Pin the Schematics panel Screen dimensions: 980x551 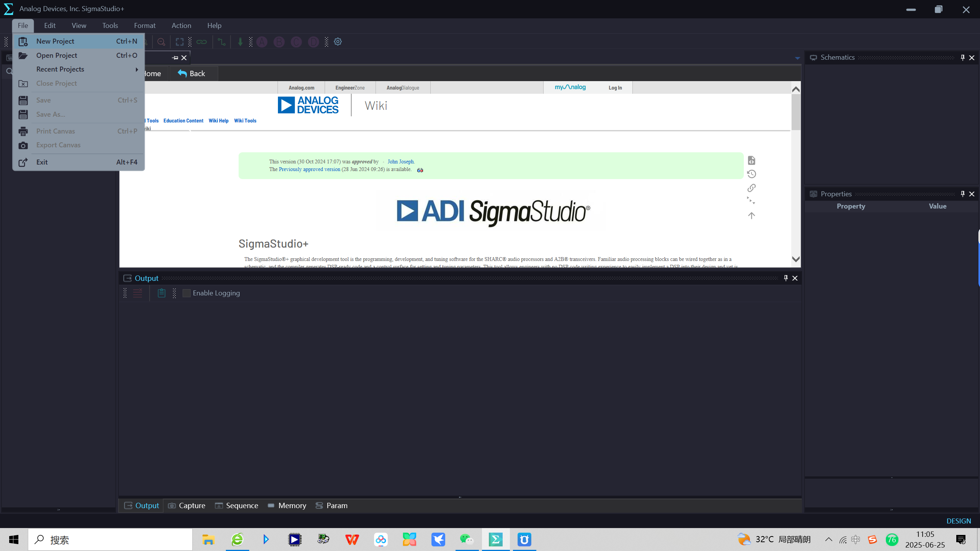point(963,58)
